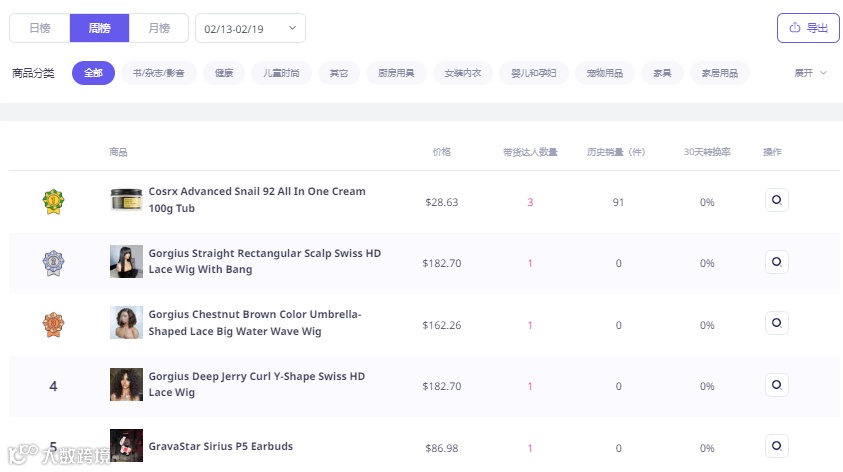Viewport: 843px width, 472px height.
Task: Click action icon for Deep Jerry Curl wig
Action: pos(776,385)
